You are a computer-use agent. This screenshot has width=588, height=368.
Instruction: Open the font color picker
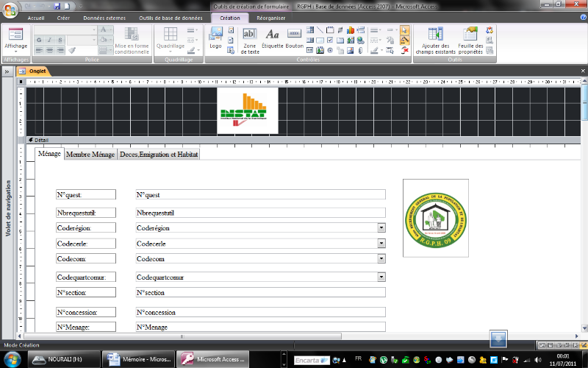[106, 29]
